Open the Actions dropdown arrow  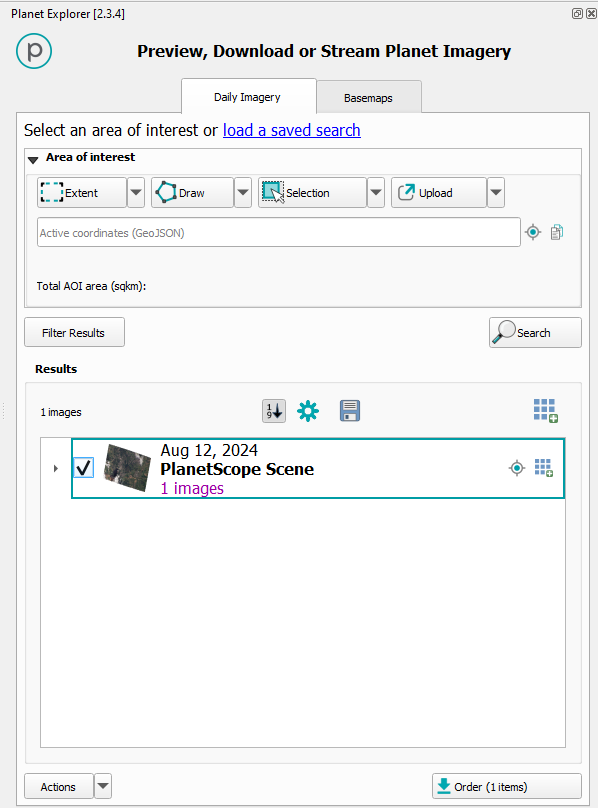[x=103, y=786]
